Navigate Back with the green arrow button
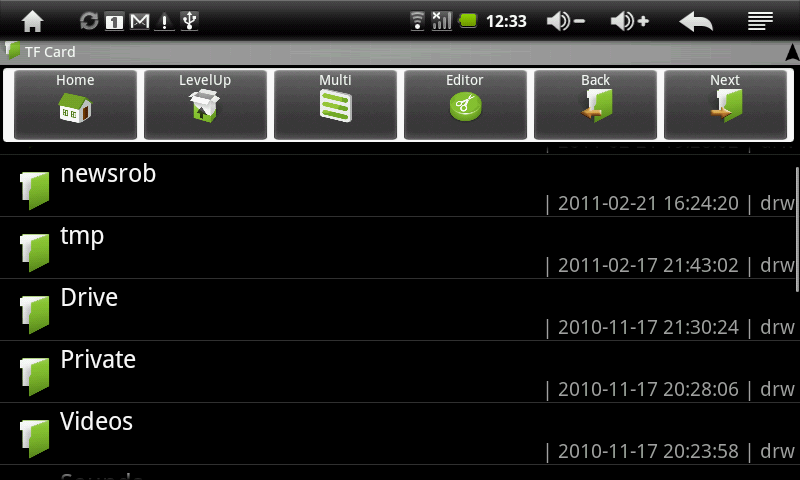This screenshot has height=480, width=800. pyautogui.click(x=595, y=105)
